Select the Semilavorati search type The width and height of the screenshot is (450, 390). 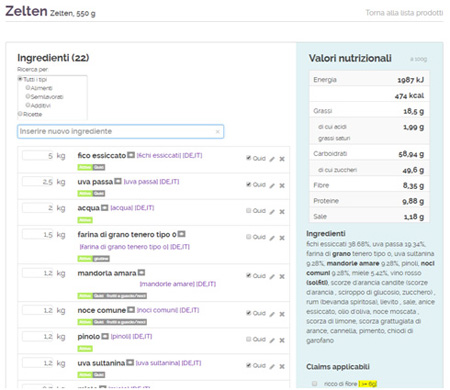(28, 96)
